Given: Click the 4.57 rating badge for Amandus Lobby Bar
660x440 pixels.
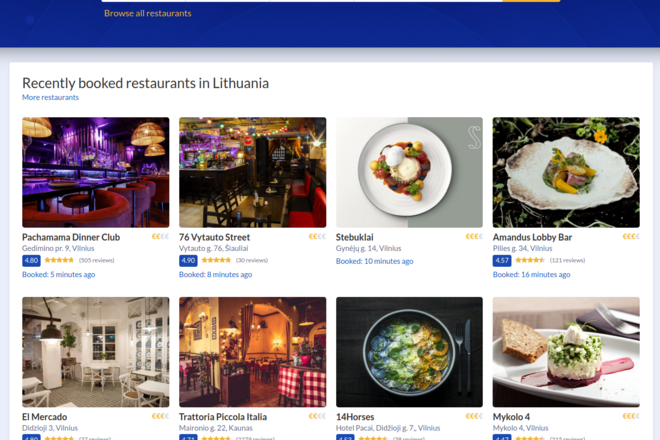Looking at the screenshot, I should (502, 261).
